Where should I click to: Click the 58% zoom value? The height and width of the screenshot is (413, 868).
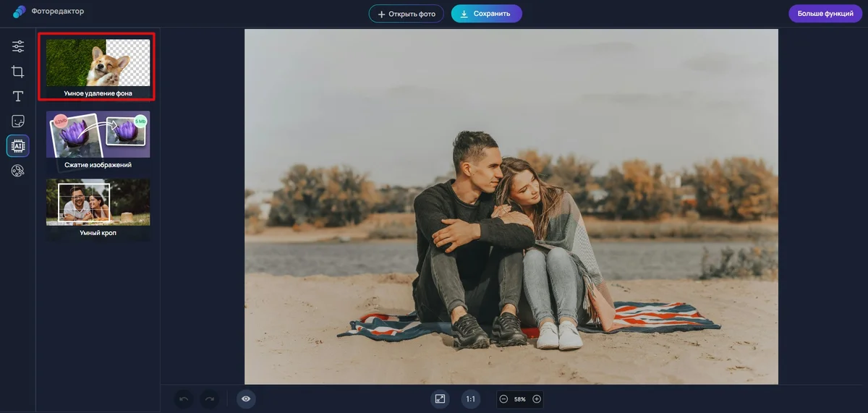pos(520,399)
